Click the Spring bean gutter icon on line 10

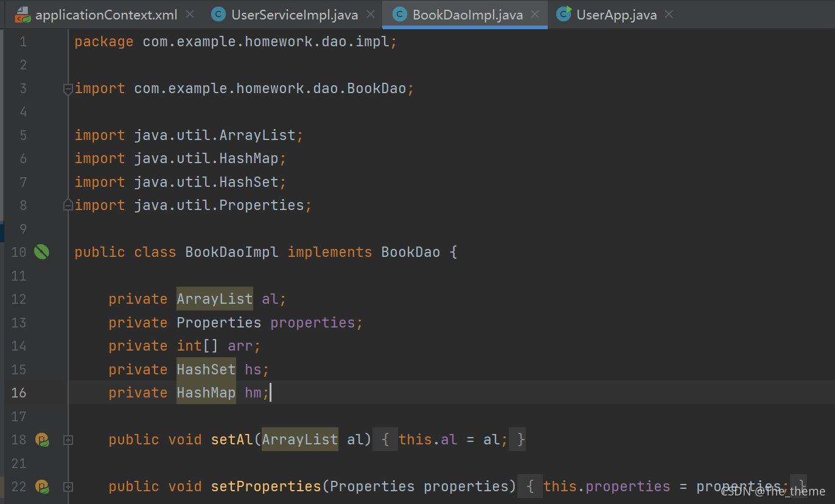pyautogui.click(x=41, y=252)
